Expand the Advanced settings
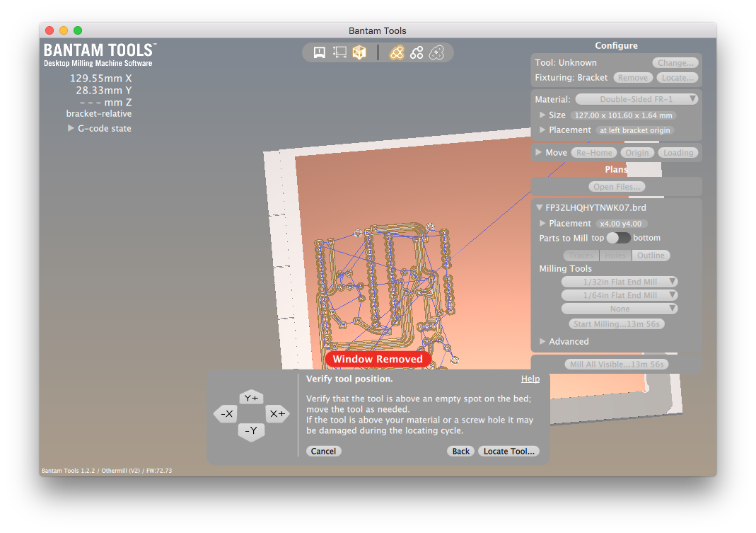The width and height of the screenshot is (756, 533). pyautogui.click(x=542, y=341)
